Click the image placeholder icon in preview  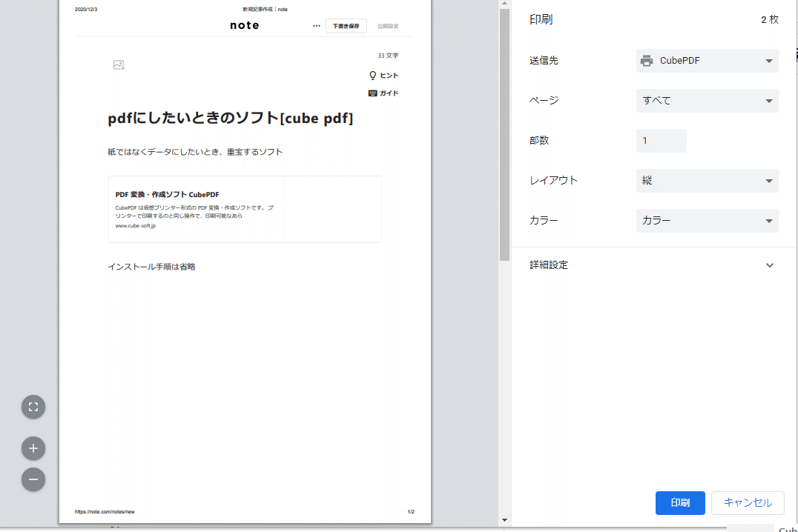(119, 65)
